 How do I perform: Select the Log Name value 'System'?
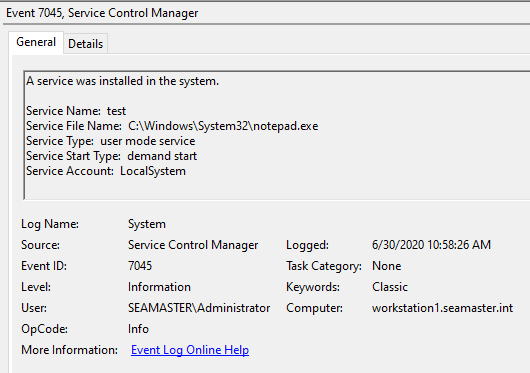pos(147,224)
